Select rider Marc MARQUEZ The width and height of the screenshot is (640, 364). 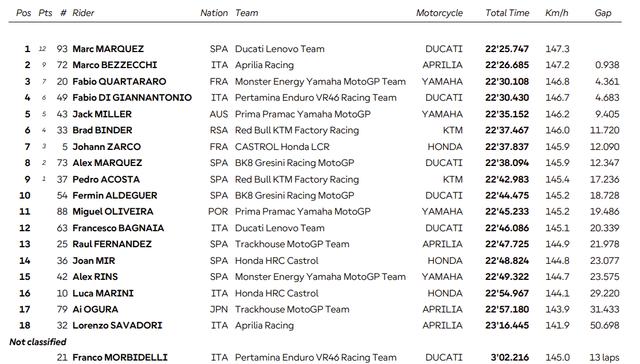108,49
